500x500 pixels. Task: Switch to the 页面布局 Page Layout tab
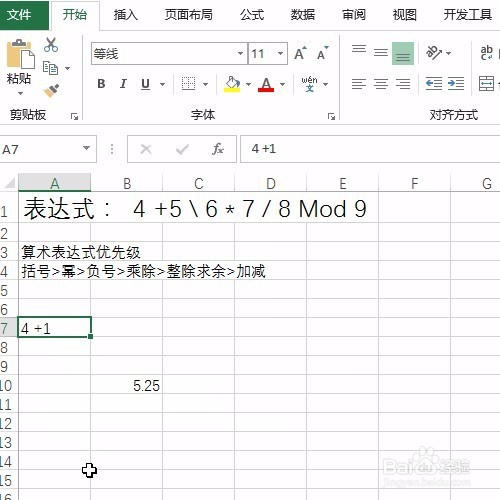pyautogui.click(x=189, y=15)
